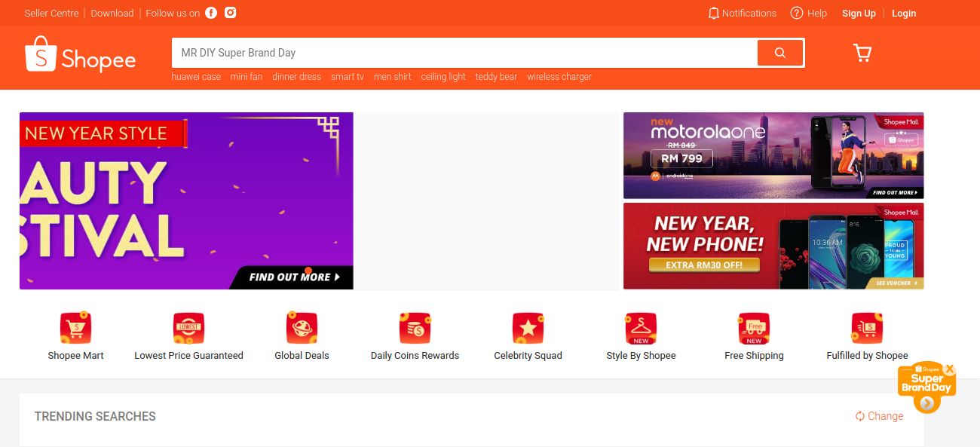Screen dimensions: 980x447
Task: Select the 'ceiling light' search suggestion
Action: coord(443,77)
